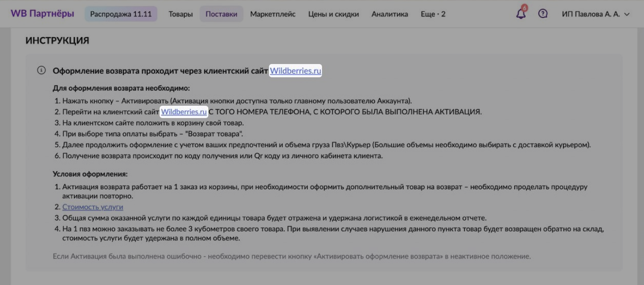This screenshot has height=285, width=644.
Task: Switch to the Товары section
Action: [180, 14]
